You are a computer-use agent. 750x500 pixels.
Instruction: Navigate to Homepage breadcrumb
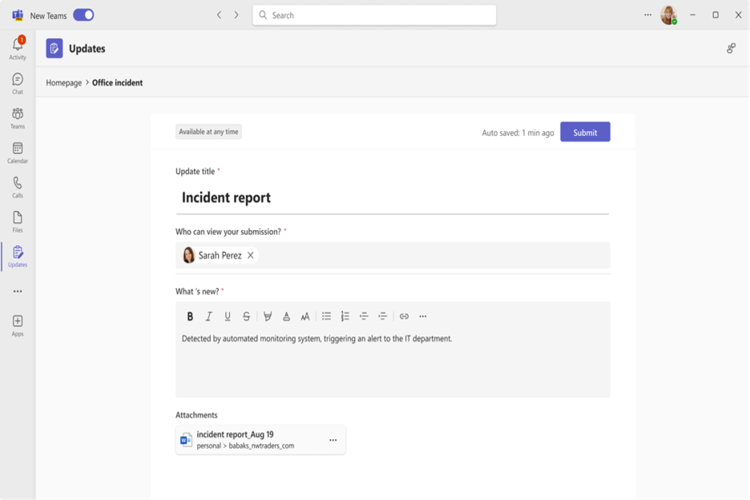[64, 83]
